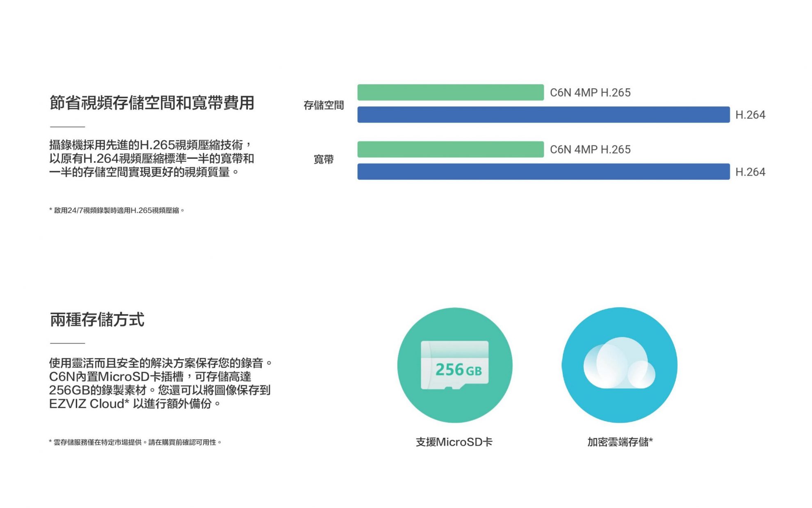Click the paragraph starting 攝錄機採用先進的H.265
Screen dimensions: 812x508
tap(151, 158)
